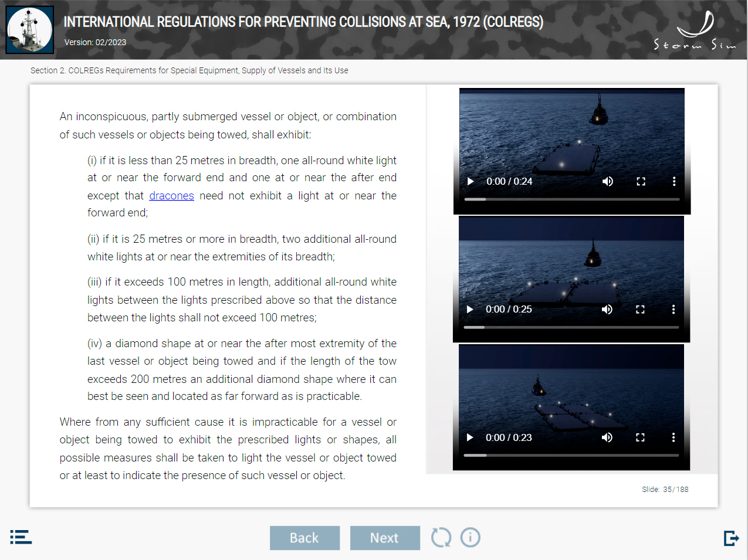This screenshot has width=748, height=560.
Task: Play the second towing video
Action: coord(470,309)
